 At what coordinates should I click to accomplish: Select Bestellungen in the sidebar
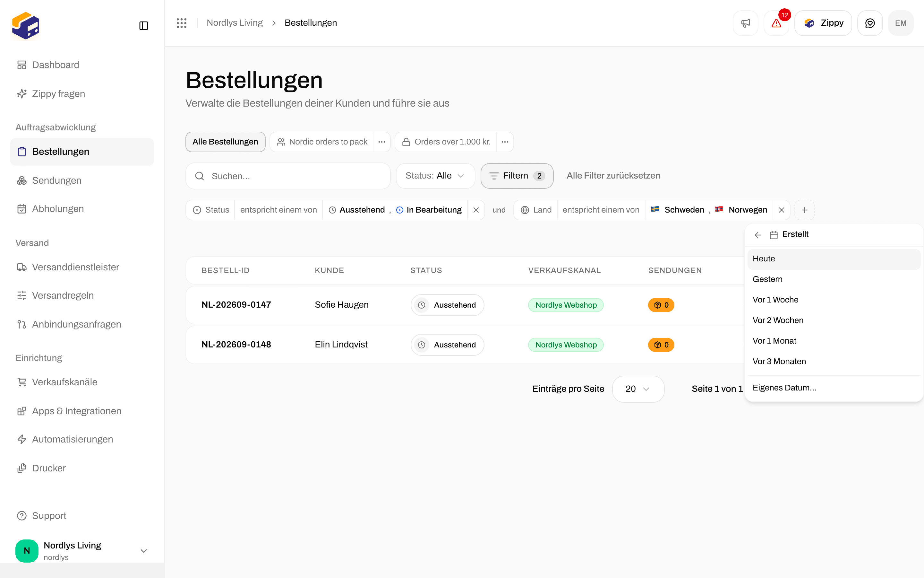coord(82,152)
